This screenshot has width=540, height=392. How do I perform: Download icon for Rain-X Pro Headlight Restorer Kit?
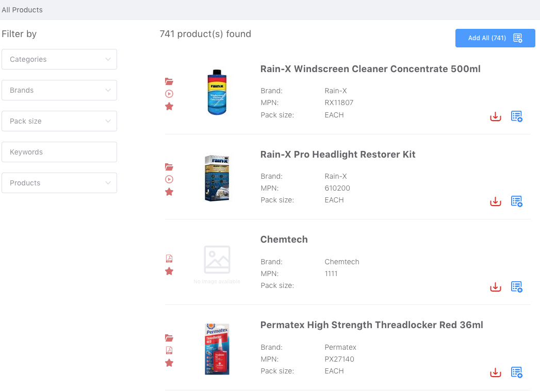pos(496,201)
